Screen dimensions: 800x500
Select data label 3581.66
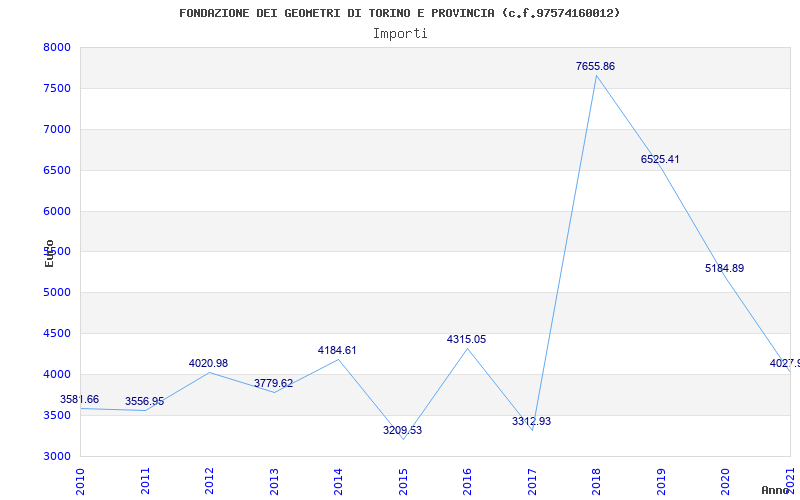point(80,399)
